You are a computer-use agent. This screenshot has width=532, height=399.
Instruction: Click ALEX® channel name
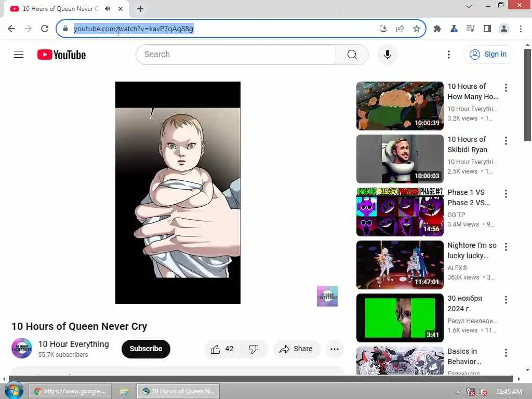click(x=457, y=268)
